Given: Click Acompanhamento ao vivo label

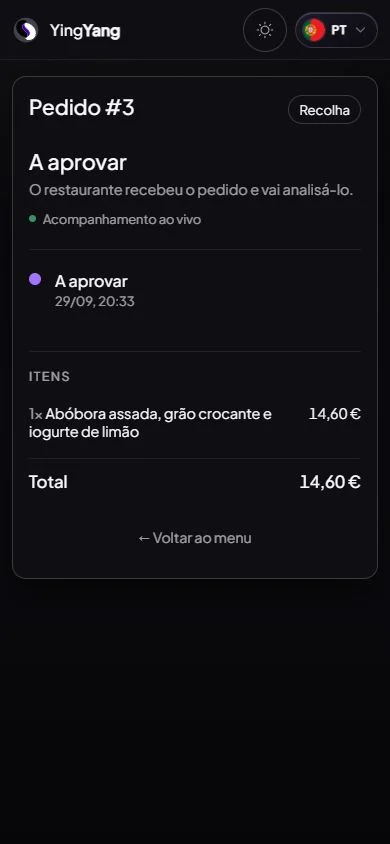Looking at the screenshot, I should pyautogui.click(x=122, y=220).
